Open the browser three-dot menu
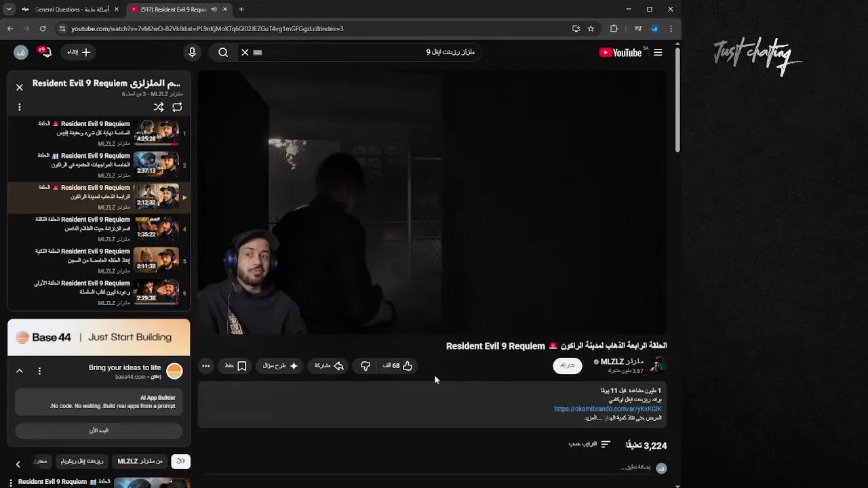The width and height of the screenshot is (868, 488). [x=671, y=28]
